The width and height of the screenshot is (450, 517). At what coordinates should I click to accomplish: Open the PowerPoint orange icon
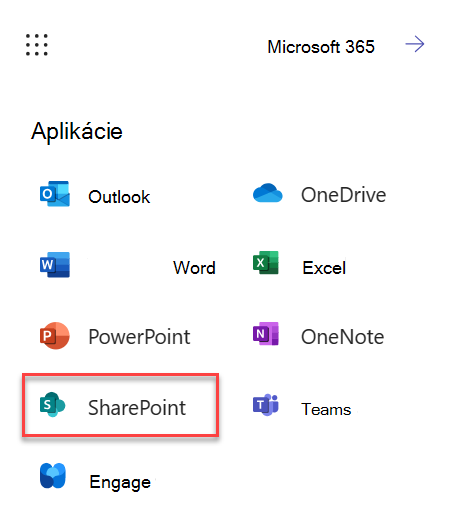pyautogui.click(x=55, y=335)
